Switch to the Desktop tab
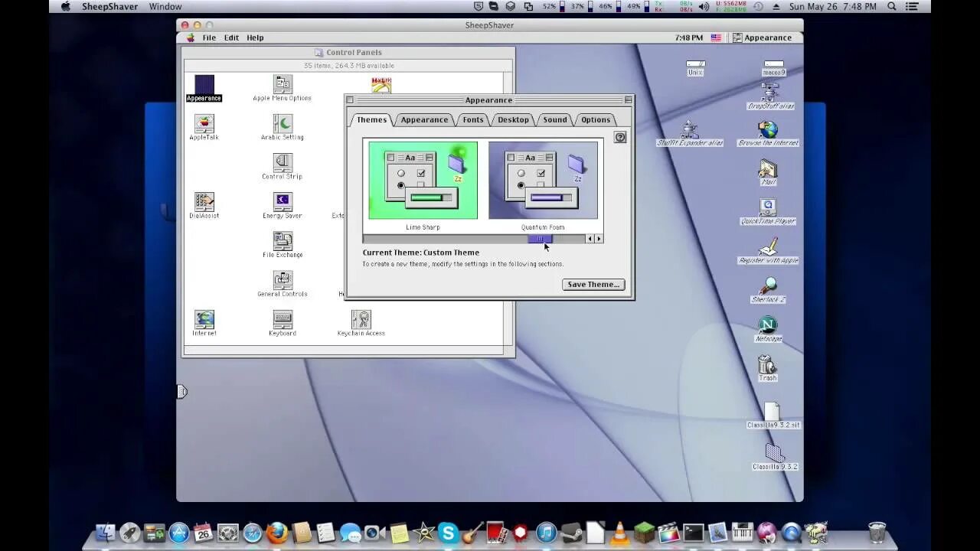This screenshot has height=551, width=980. tap(513, 119)
